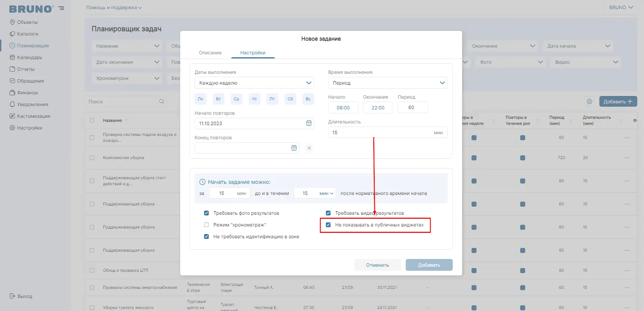
Task: Click the Окончание time field 22:00
Action: click(378, 108)
